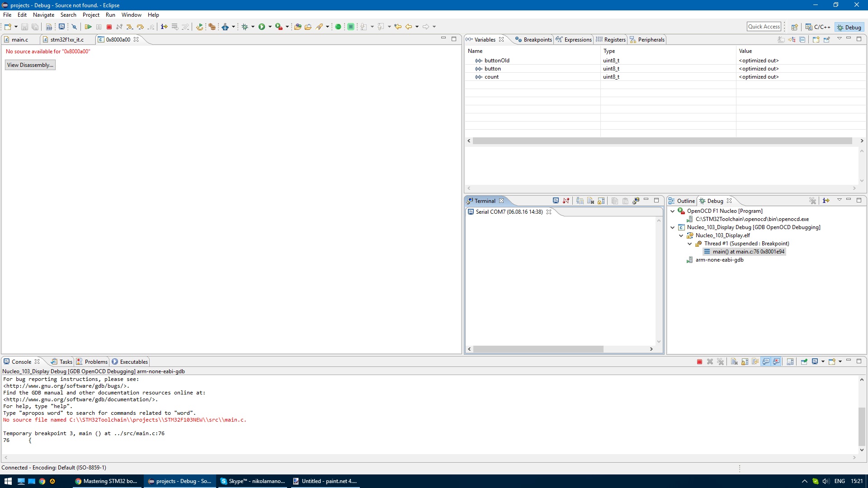The height and width of the screenshot is (488, 868).
Task: Switch to the C/C++ perspective button
Action: [x=818, y=27]
